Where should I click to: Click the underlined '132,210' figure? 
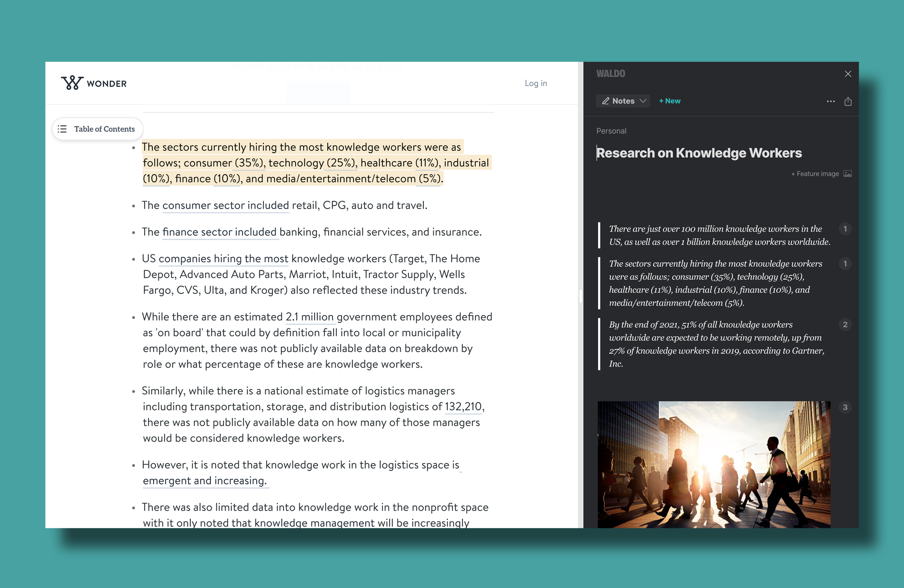pos(463,406)
